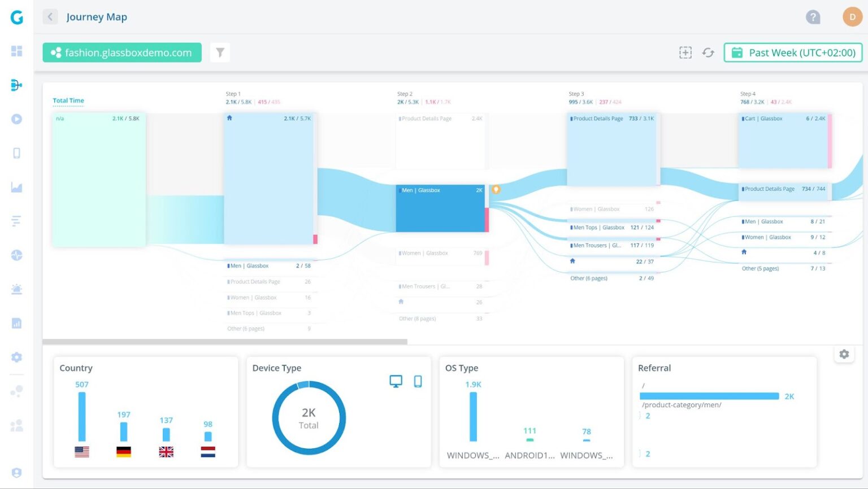Click the insight lightbulb on the Men Glassbox node
The width and height of the screenshot is (868, 489).
click(x=496, y=190)
